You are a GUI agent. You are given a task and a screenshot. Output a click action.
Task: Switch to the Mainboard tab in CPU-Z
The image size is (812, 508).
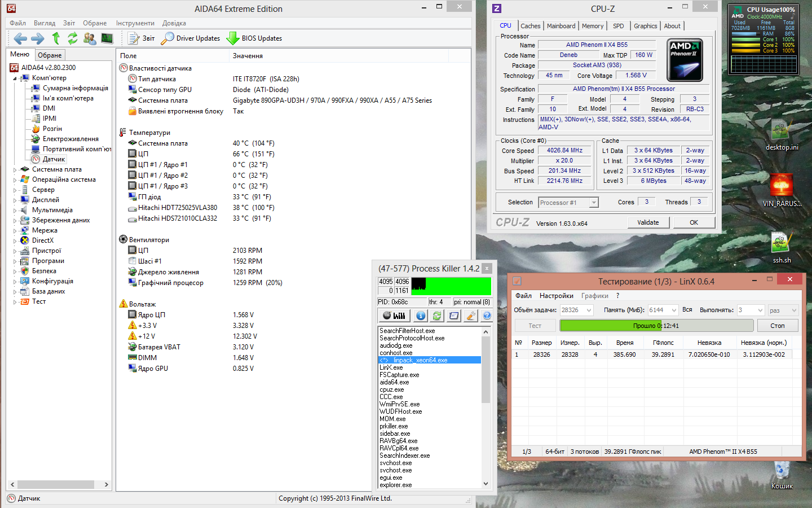(561, 26)
